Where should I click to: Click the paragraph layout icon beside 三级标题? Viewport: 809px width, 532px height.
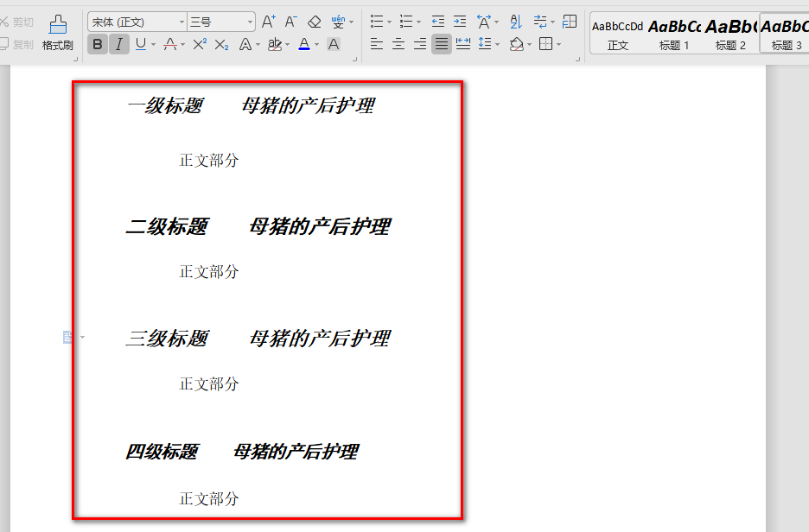68,337
